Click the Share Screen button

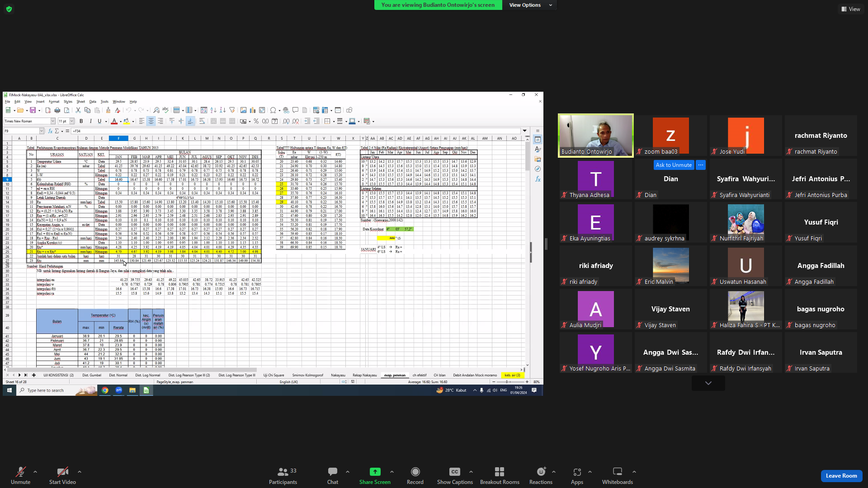375,476
